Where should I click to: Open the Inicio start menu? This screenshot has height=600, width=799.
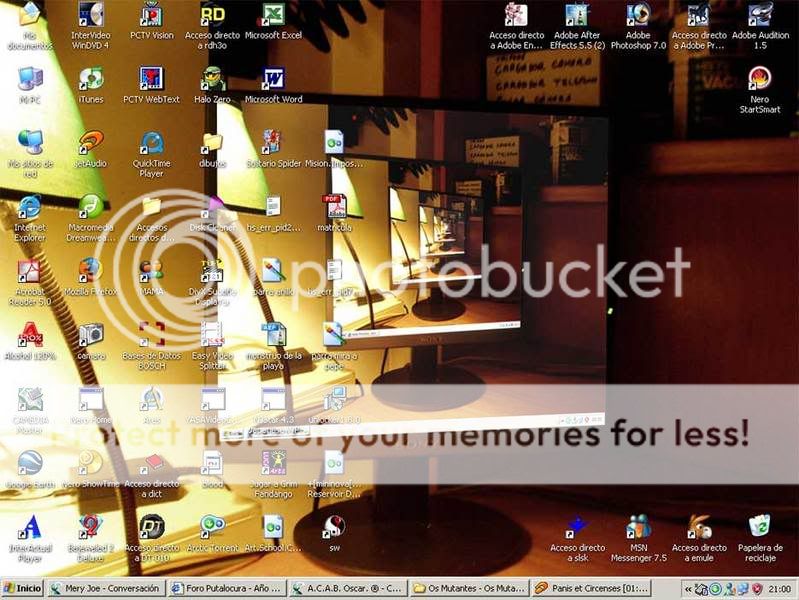click(23, 589)
